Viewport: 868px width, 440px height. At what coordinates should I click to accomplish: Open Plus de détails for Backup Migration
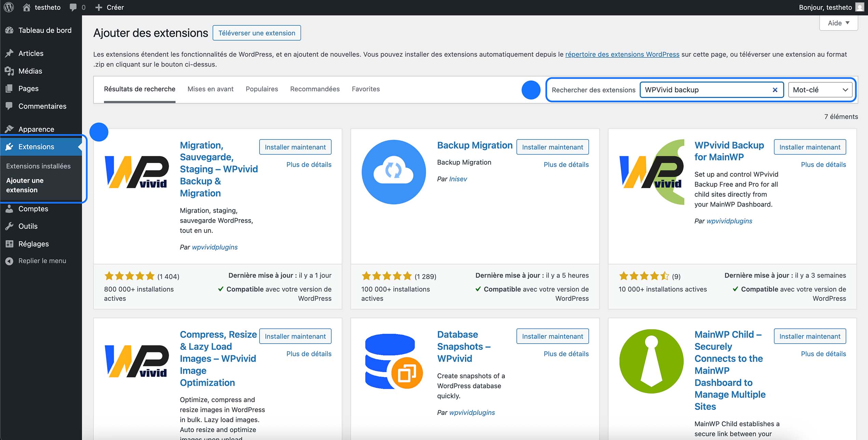pos(566,164)
